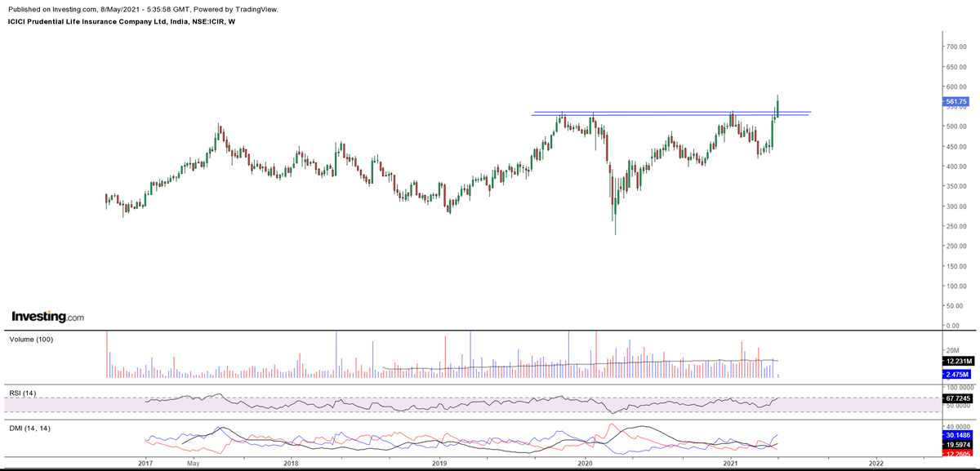The height and width of the screenshot is (471, 980).
Task: Click the 20M volume axis label
Action: tap(951, 351)
